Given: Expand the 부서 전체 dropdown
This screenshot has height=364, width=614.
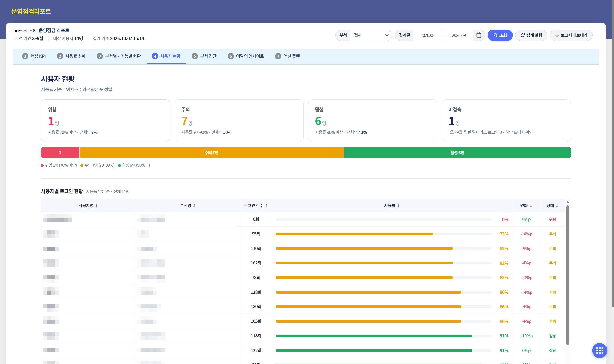Looking at the screenshot, I should click(371, 35).
